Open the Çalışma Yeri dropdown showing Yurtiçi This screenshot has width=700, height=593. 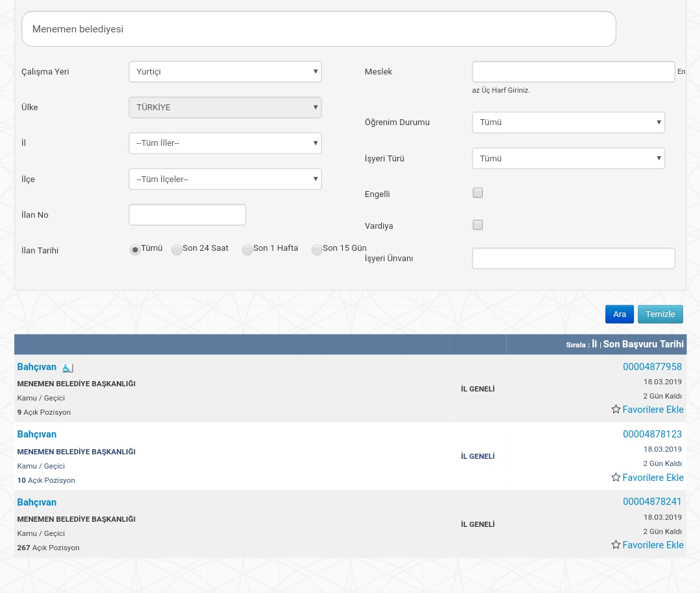pos(225,71)
